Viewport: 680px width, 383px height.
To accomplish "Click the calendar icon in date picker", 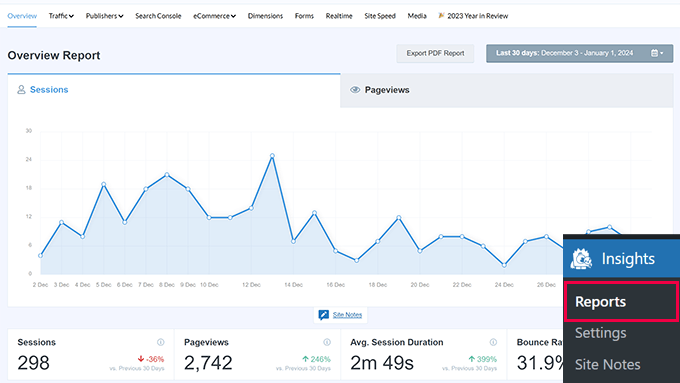I will (655, 53).
